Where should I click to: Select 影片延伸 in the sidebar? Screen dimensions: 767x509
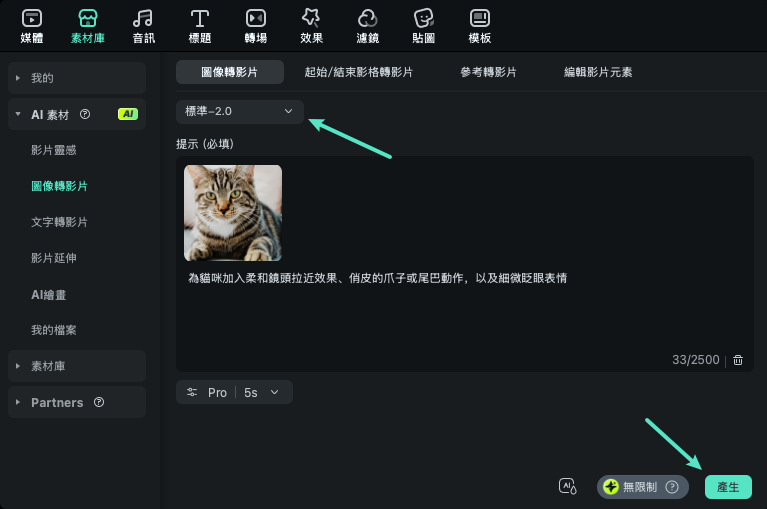[54, 258]
